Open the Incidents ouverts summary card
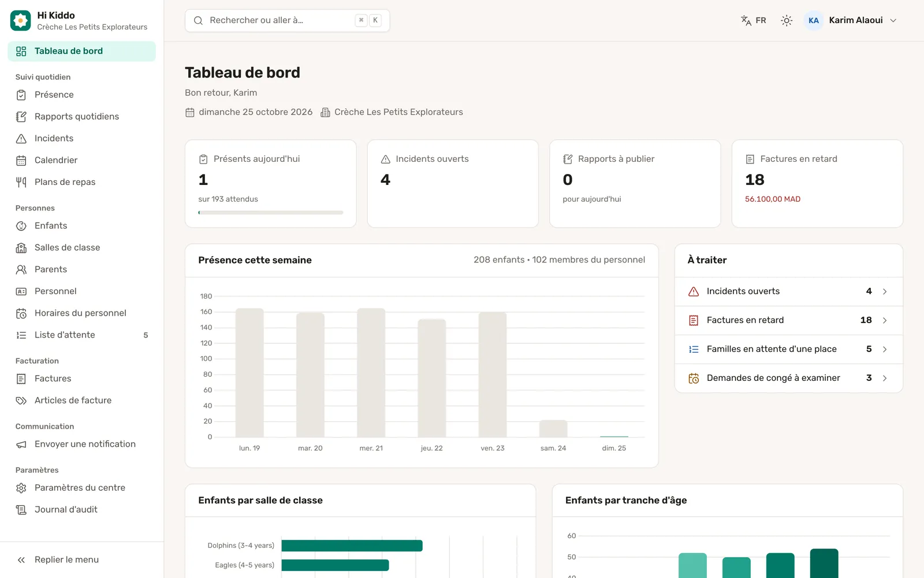Image resolution: width=924 pixels, height=578 pixels. (x=453, y=184)
